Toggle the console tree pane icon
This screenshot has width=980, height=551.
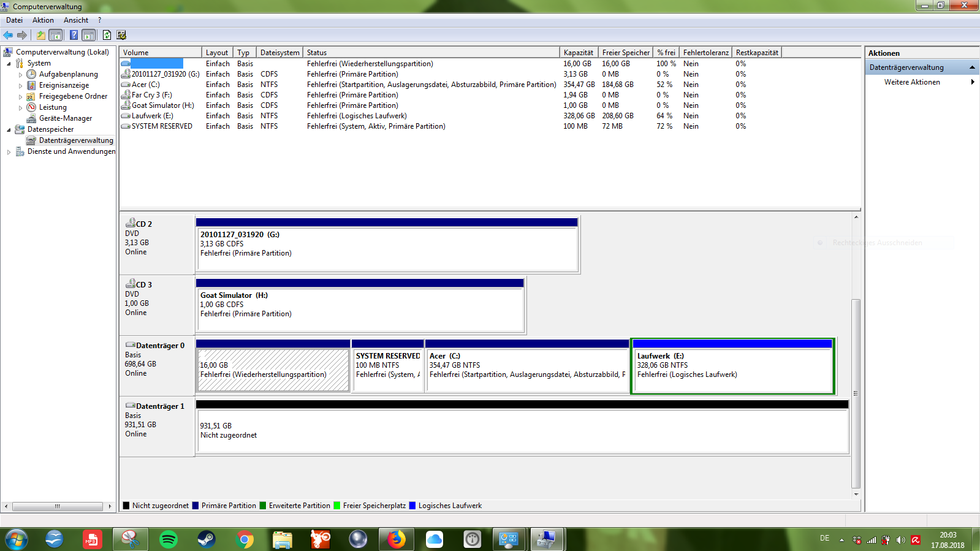(56, 35)
